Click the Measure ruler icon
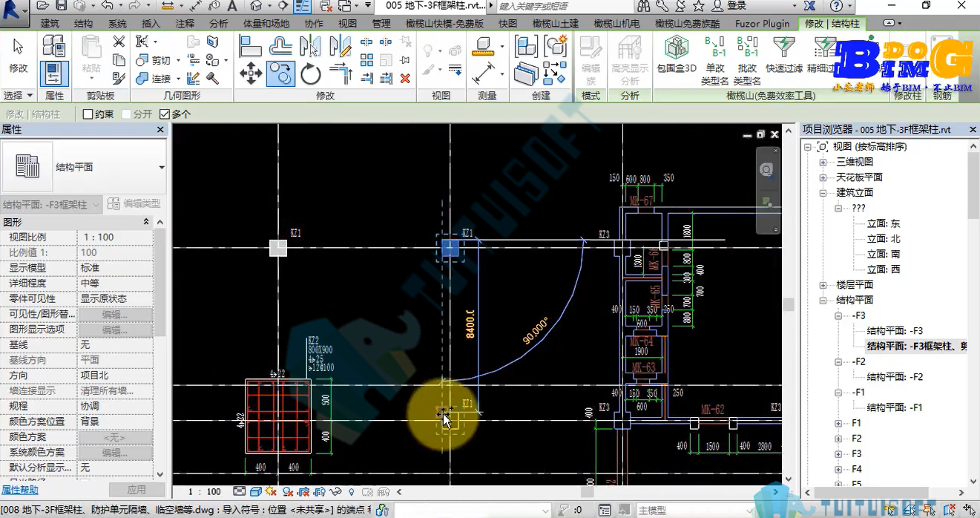Viewport: 980px width, 518px height. (x=483, y=46)
